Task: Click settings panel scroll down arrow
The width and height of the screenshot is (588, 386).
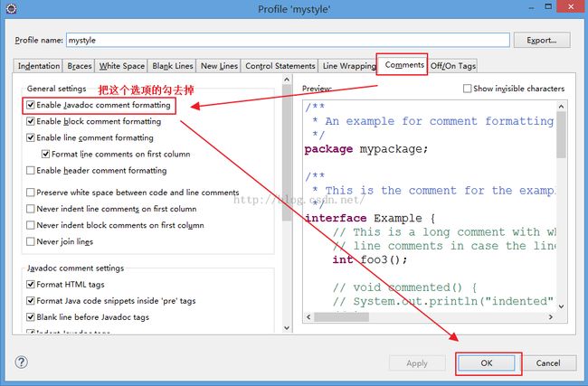Action: pyautogui.click(x=287, y=327)
